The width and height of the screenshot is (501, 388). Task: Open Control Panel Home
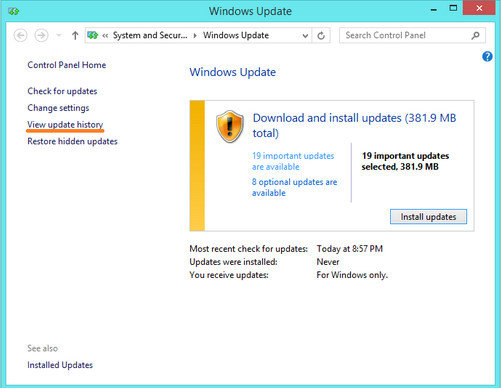coord(67,65)
